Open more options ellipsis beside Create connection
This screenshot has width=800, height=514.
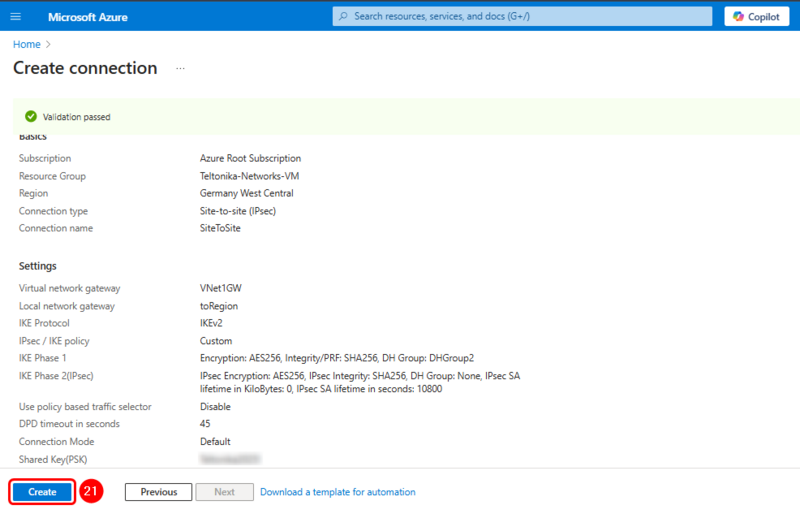pyautogui.click(x=181, y=69)
